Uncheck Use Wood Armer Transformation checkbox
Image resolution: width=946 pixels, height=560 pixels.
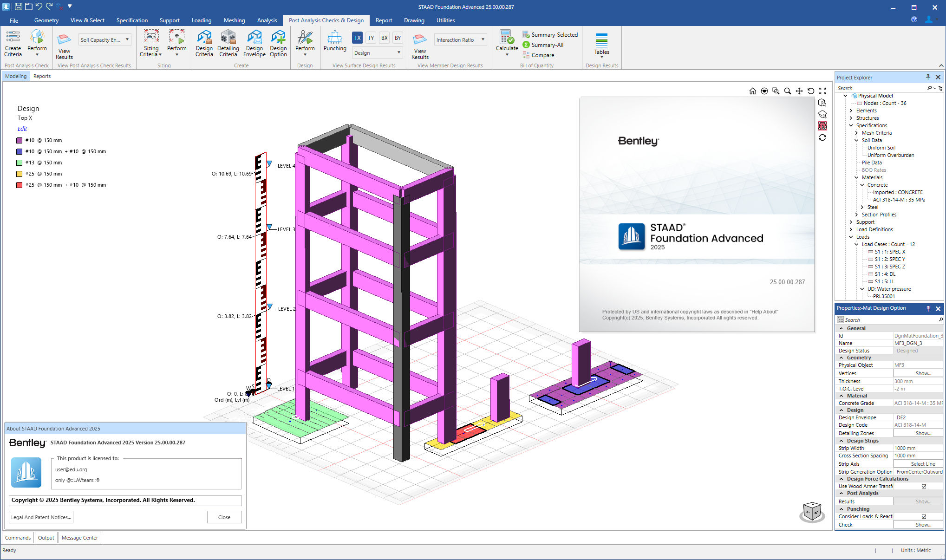click(x=924, y=486)
